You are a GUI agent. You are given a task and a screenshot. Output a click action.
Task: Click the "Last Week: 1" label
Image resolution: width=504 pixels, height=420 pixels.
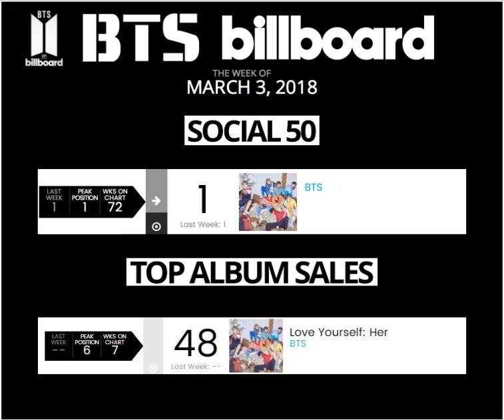tap(203, 224)
